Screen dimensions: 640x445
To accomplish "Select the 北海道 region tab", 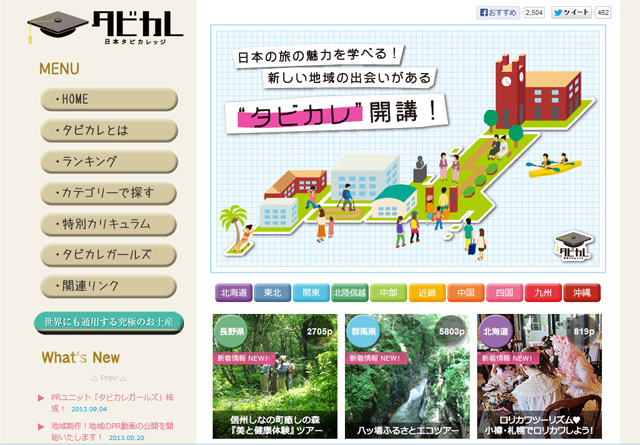I will click(234, 293).
